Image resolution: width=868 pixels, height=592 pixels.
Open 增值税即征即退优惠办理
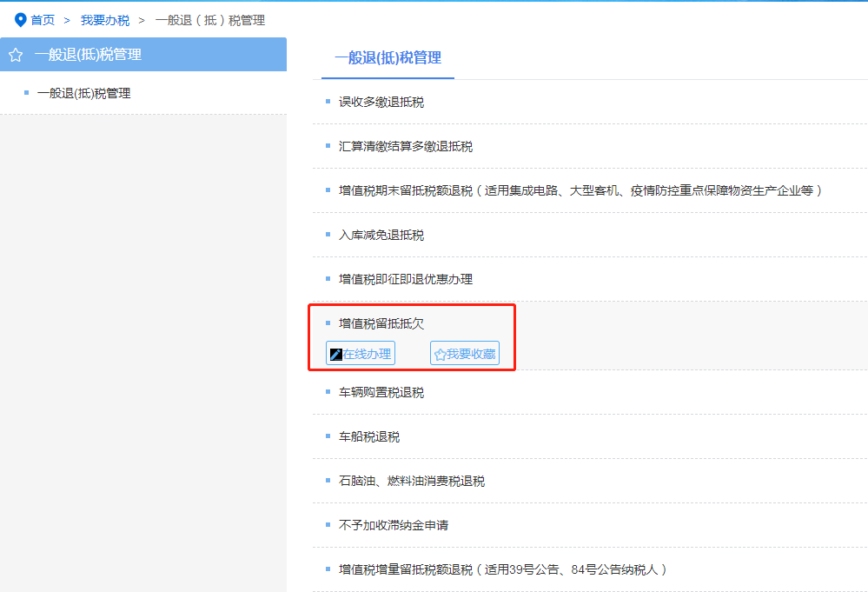pyautogui.click(x=406, y=279)
